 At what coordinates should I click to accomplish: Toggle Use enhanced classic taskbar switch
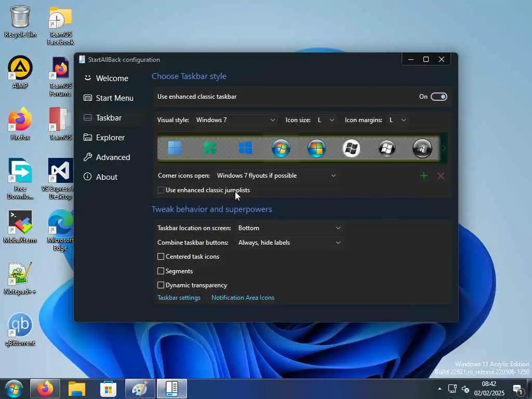coord(438,97)
